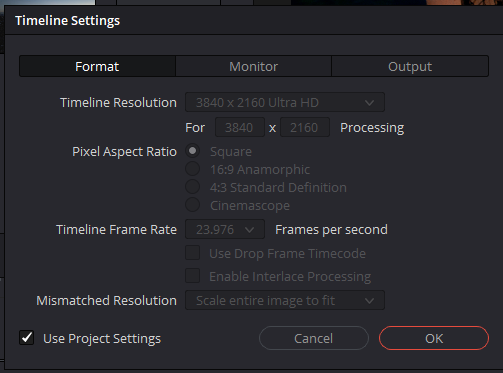
Task: Expand the Timeline Resolution dropdown
Action: [285, 102]
